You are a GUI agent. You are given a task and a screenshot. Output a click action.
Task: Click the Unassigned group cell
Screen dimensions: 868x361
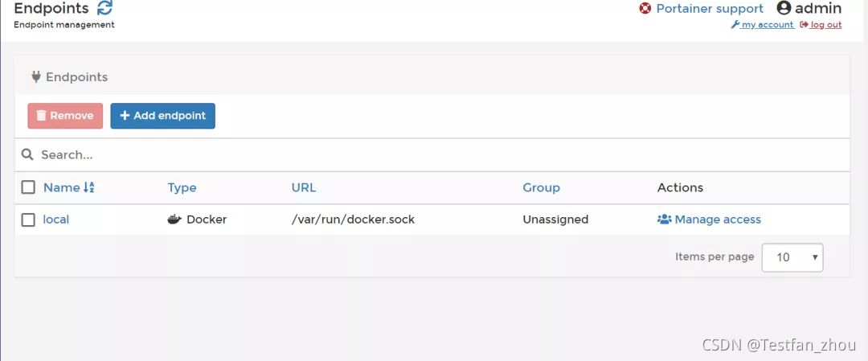coord(556,219)
